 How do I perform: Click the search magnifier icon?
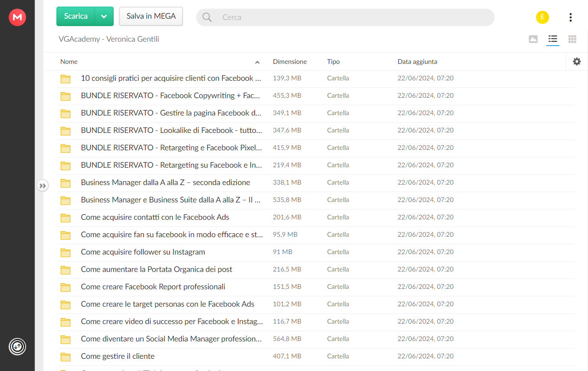(207, 17)
